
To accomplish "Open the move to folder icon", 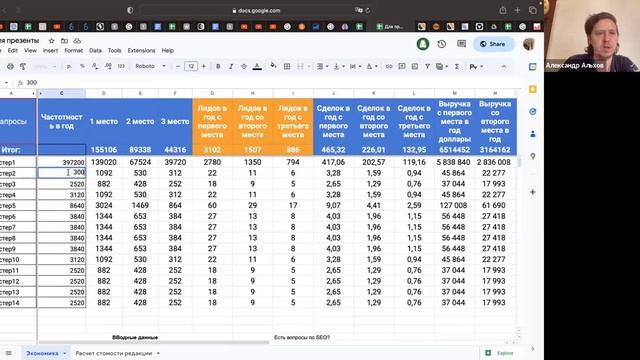I will pyautogui.click(x=64, y=41).
